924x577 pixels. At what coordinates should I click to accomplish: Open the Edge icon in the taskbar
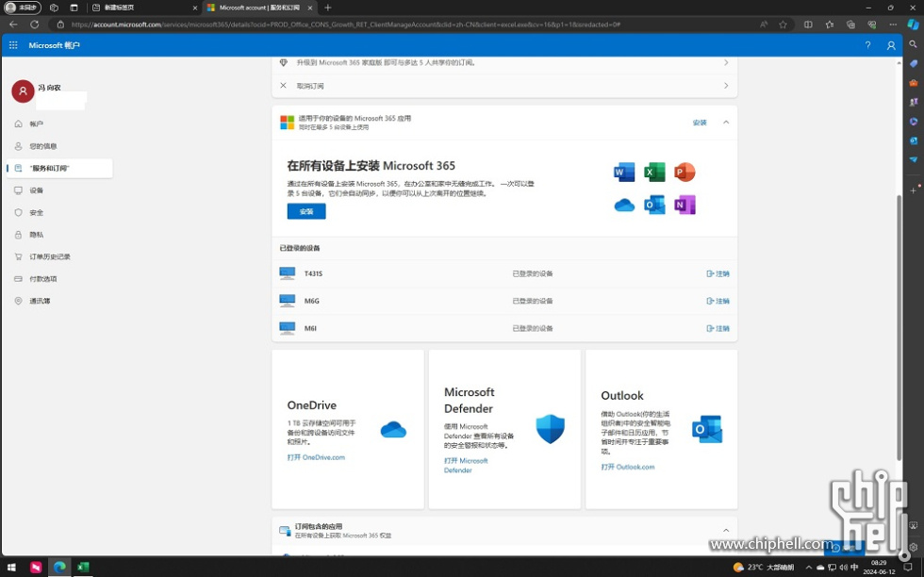[x=59, y=567]
